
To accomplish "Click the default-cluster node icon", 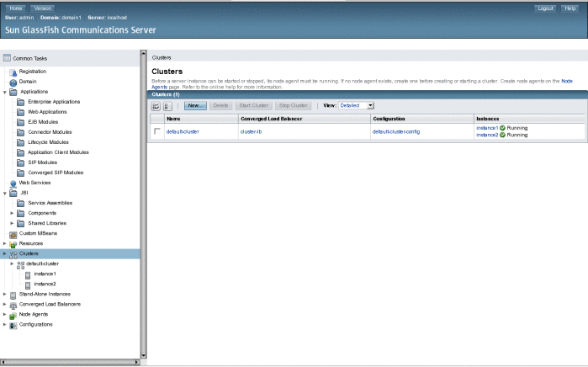I will [21, 264].
